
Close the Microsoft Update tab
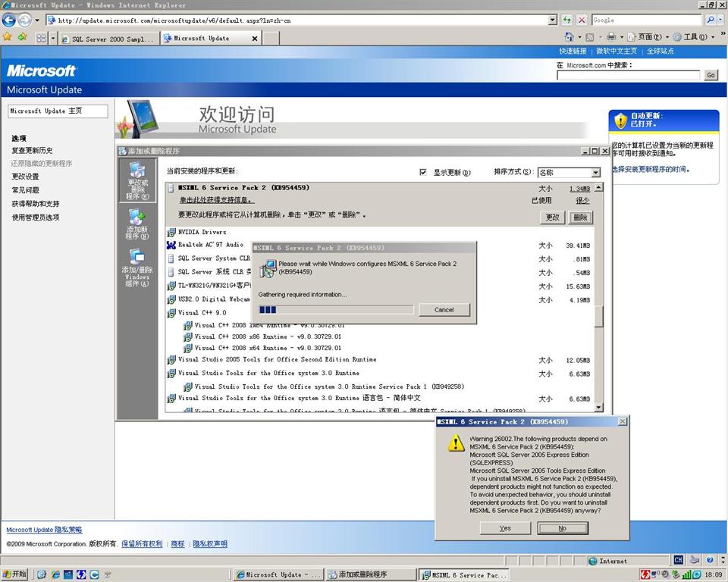pos(255,39)
